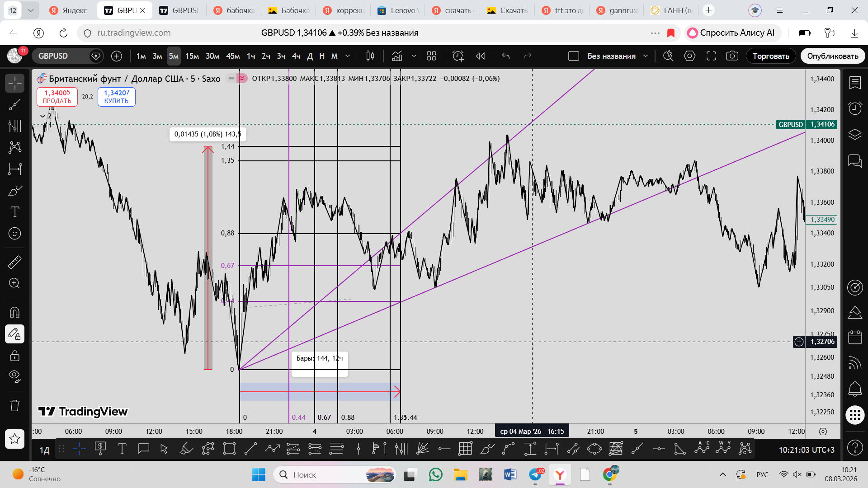Switch to the 1ч timeframe
Screen dimensions: 868x488
pyautogui.click(x=251, y=56)
